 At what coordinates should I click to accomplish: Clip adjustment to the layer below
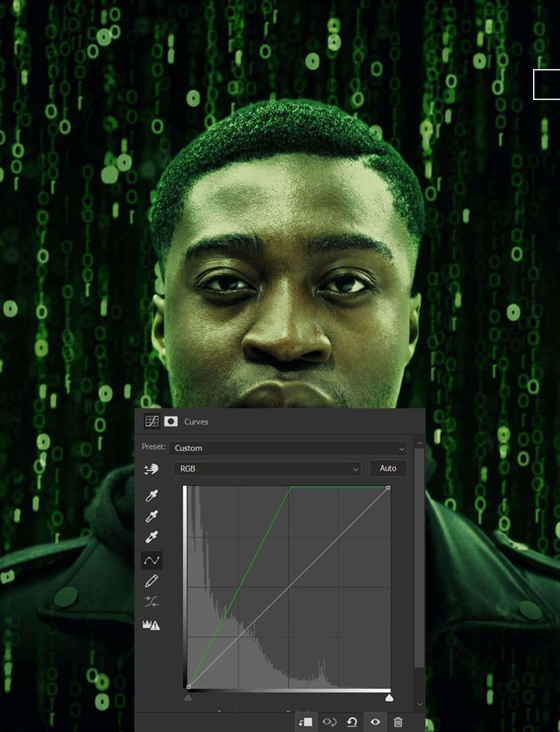[x=306, y=722]
